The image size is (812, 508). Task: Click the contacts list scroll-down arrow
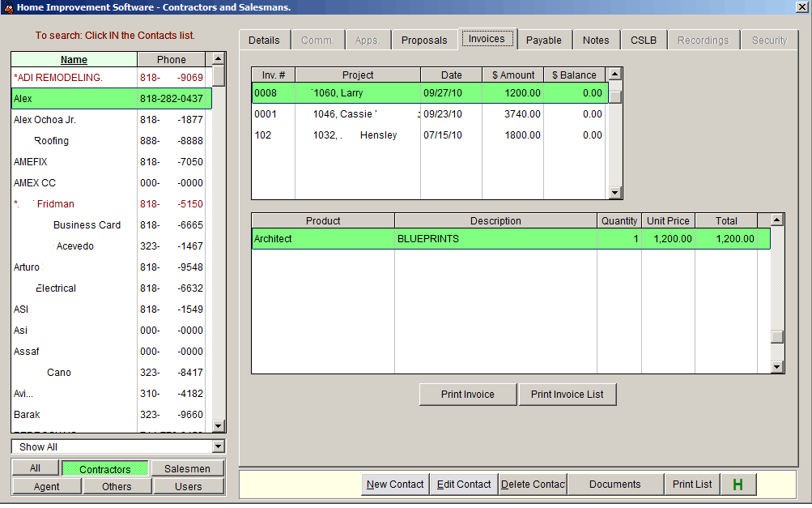point(218,426)
